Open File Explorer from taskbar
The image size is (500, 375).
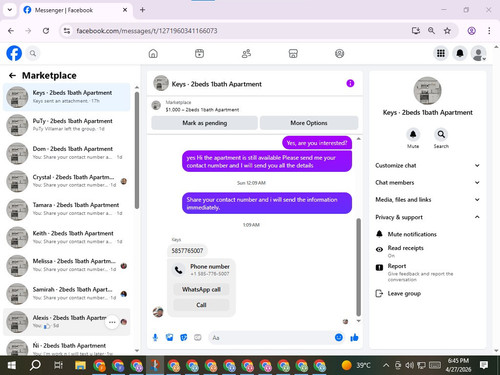[80, 365]
